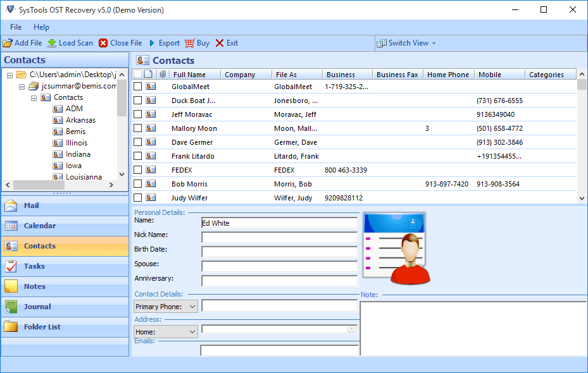Collapse the C:\Users\admin\Desktop tree node
This screenshot has height=373, width=588.
[9, 75]
